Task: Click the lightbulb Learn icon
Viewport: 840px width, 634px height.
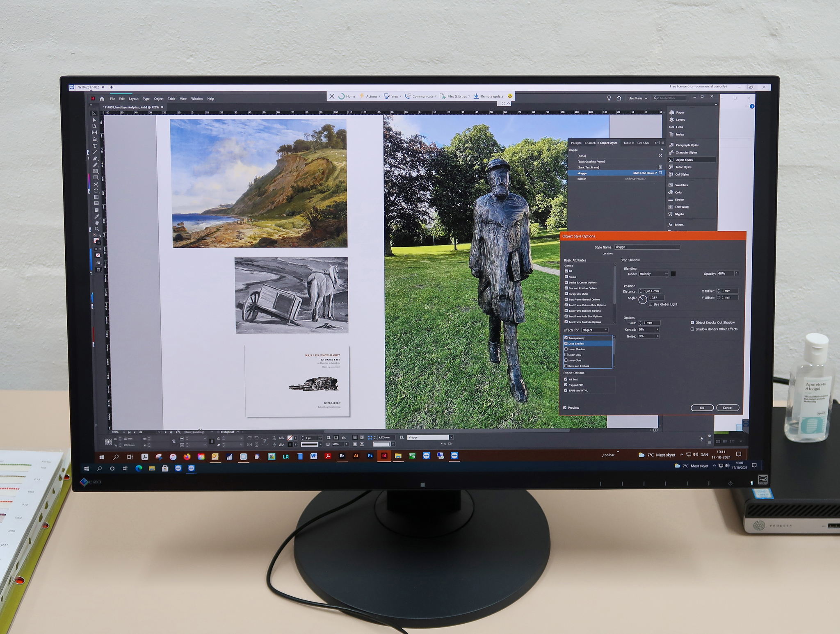Action: [609, 98]
